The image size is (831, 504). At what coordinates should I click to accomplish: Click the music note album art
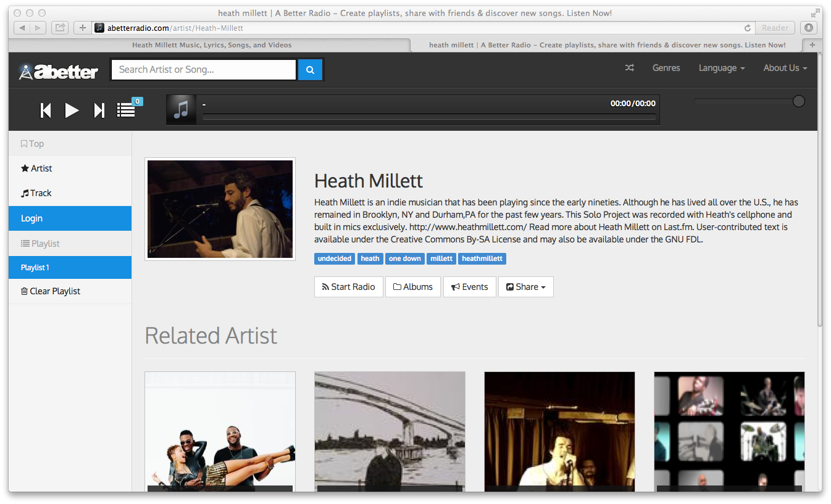(x=181, y=110)
